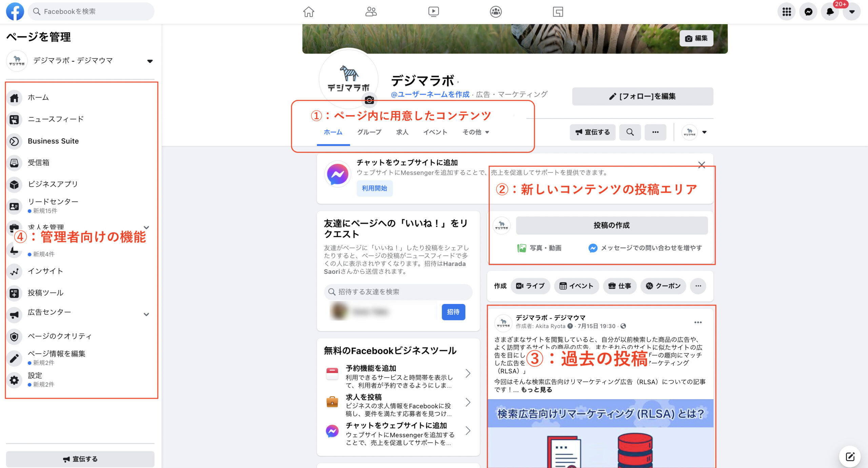Open 設定 settings in the sidebar
The width and height of the screenshot is (868, 468).
[80, 380]
